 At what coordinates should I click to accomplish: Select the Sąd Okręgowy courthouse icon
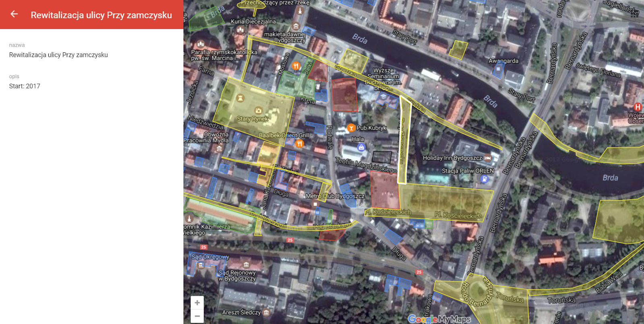201,265
